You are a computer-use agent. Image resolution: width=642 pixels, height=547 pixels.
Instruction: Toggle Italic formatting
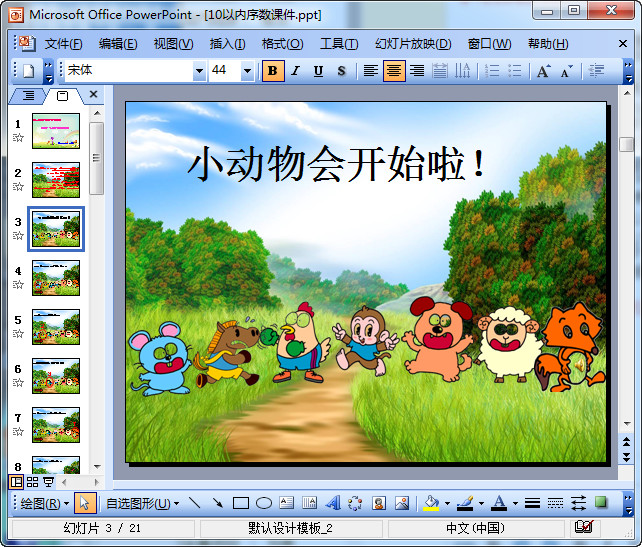click(296, 71)
